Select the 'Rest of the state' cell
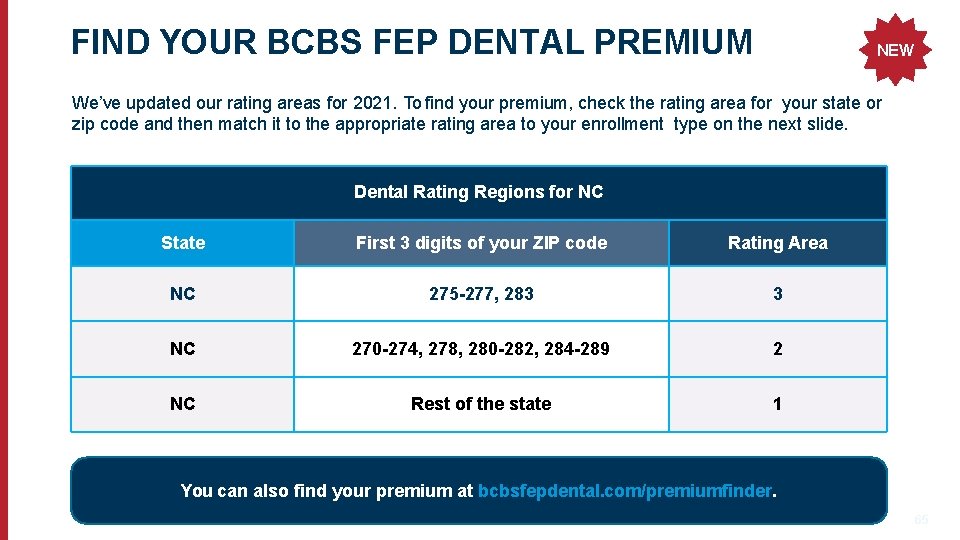The image size is (960, 540). tap(481, 404)
